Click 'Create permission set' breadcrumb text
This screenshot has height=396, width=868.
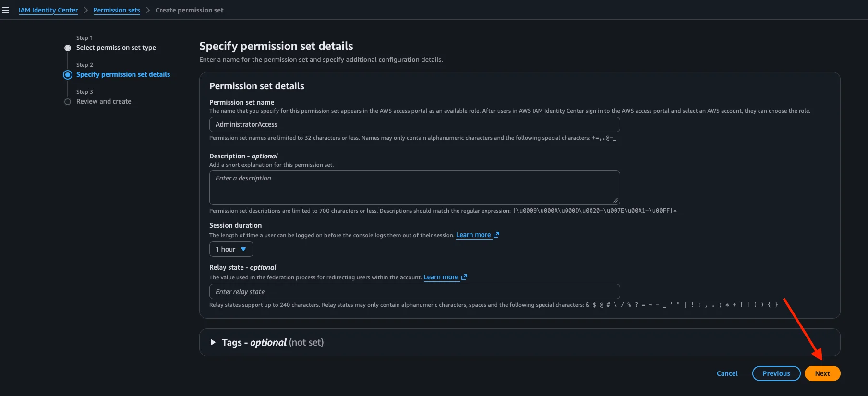[x=189, y=10]
